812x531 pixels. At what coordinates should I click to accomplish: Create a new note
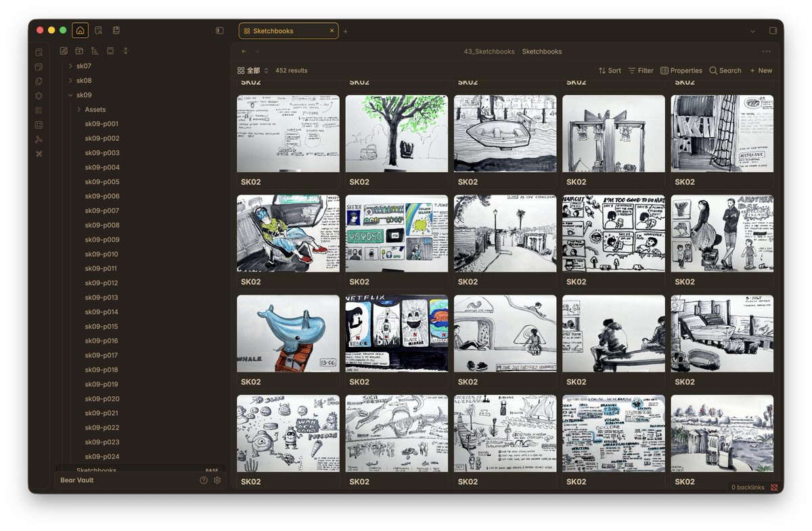(x=64, y=51)
